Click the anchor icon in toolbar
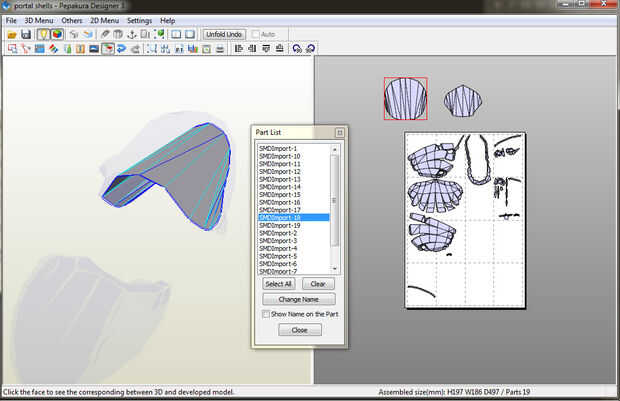The width and height of the screenshot is (620, 401). coord(132,34)
